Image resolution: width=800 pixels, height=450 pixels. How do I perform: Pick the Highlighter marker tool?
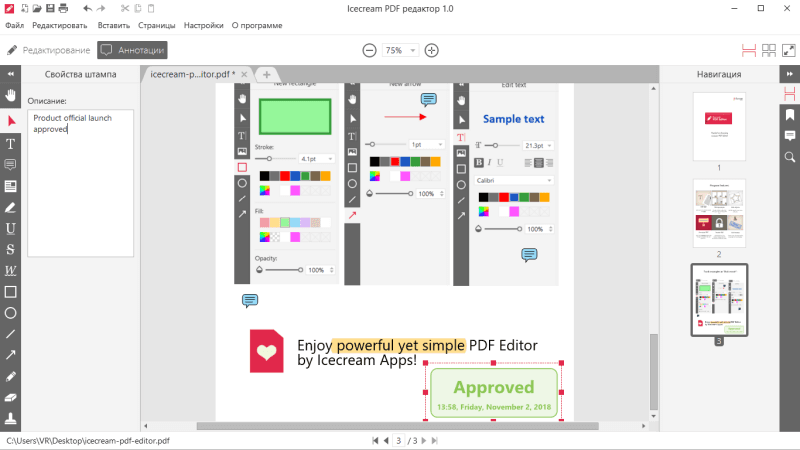[10, 208]
